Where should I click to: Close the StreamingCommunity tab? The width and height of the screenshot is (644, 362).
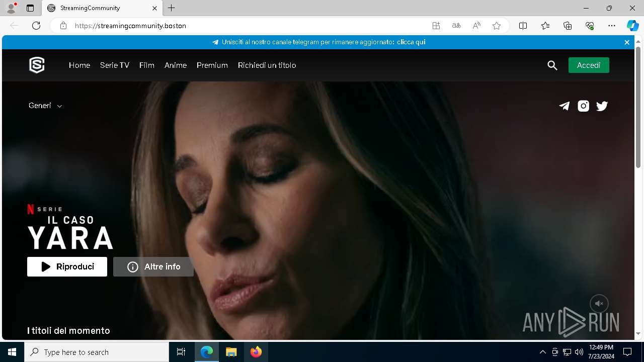(155, 8)
